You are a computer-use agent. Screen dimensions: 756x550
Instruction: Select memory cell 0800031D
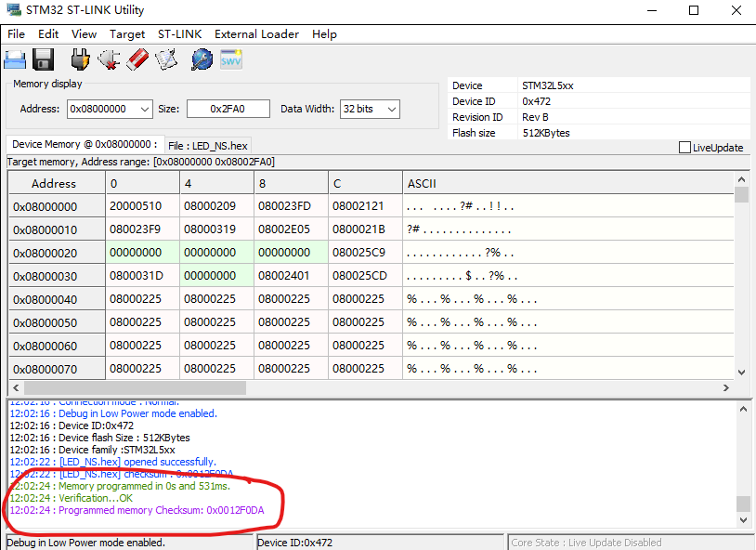pos(142,276)
